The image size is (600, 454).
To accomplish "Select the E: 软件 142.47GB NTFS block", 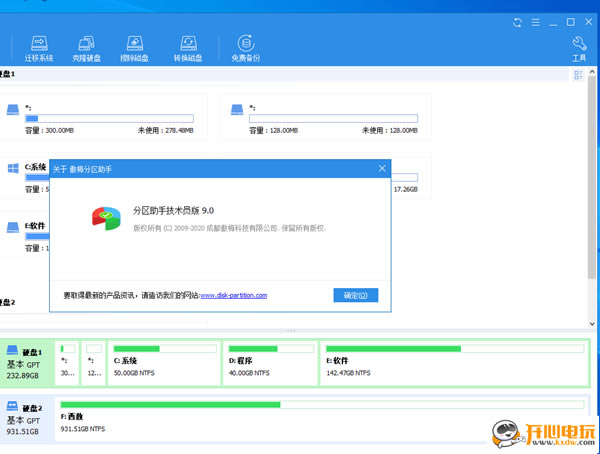I will pos(454,362).
